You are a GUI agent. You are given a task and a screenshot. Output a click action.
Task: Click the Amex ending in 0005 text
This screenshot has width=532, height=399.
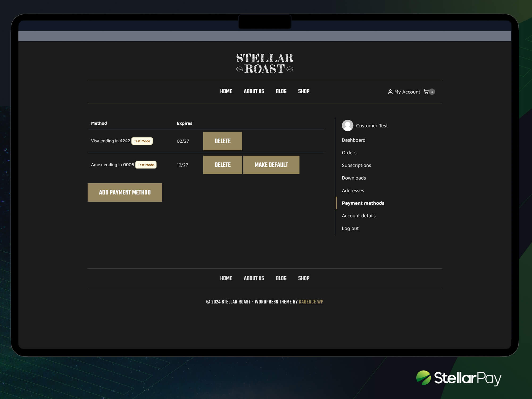112,165
